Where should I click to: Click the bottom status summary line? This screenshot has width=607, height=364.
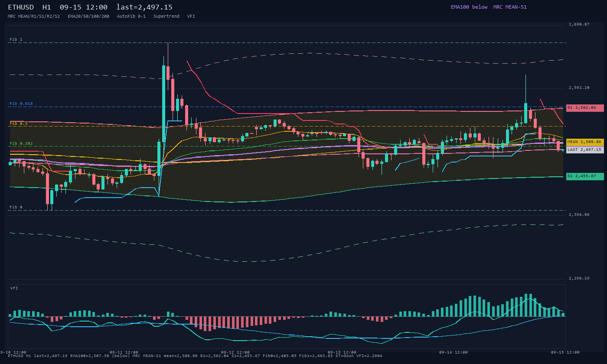point(195,356)
